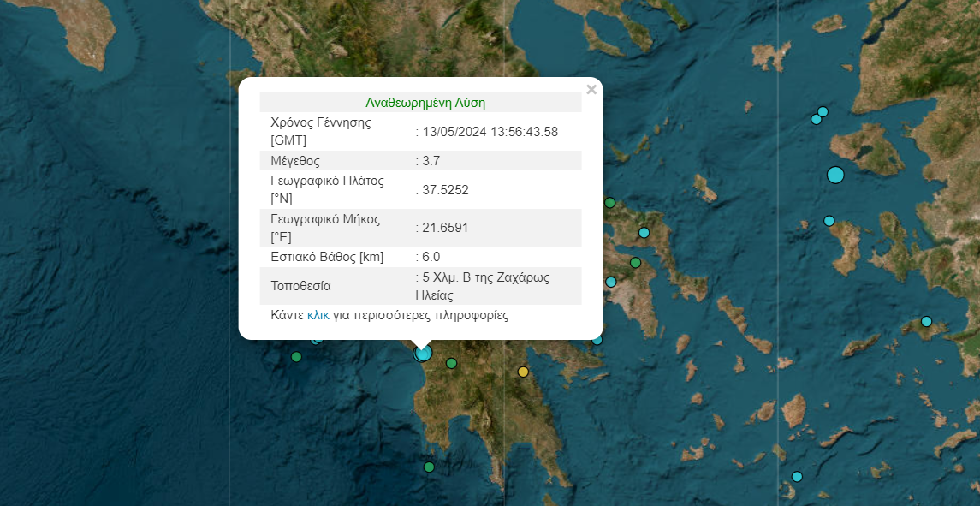980x506 pixels.
Task: Select the cyan marker in the Saronic Gulf below the popup corner
Action: [x=597, y=340]
